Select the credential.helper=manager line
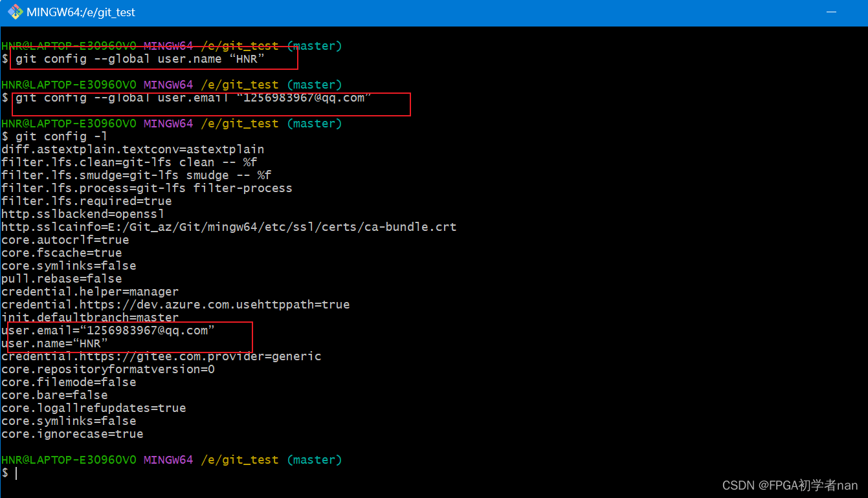The width and height of the screenshot is (868, 498). click(x=90, y=292)
